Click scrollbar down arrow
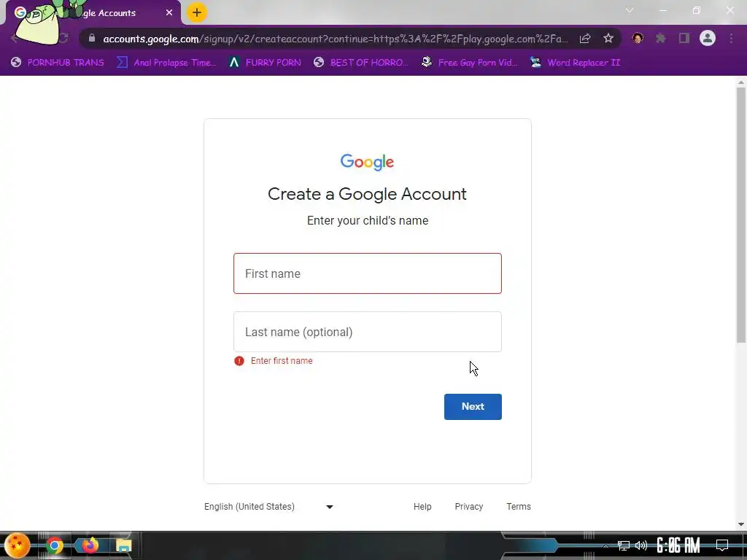This screenshot has height=560, width=747. [741, 524]
